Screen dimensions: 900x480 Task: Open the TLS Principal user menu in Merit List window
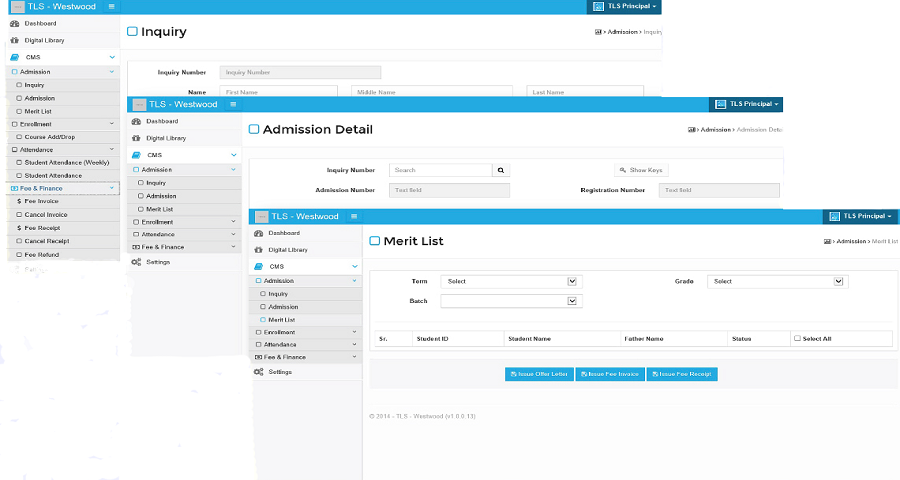click(x=861, y=216)
